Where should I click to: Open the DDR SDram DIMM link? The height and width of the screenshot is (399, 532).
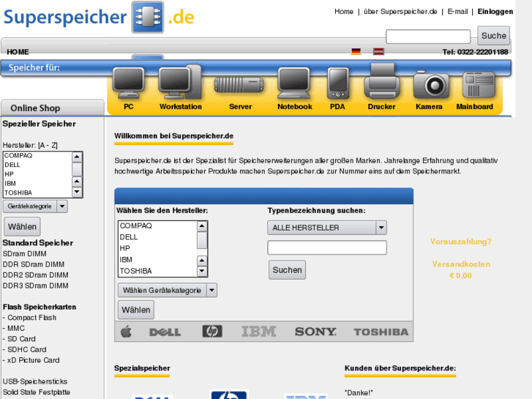pyautogui.click(x=34, y=264)
